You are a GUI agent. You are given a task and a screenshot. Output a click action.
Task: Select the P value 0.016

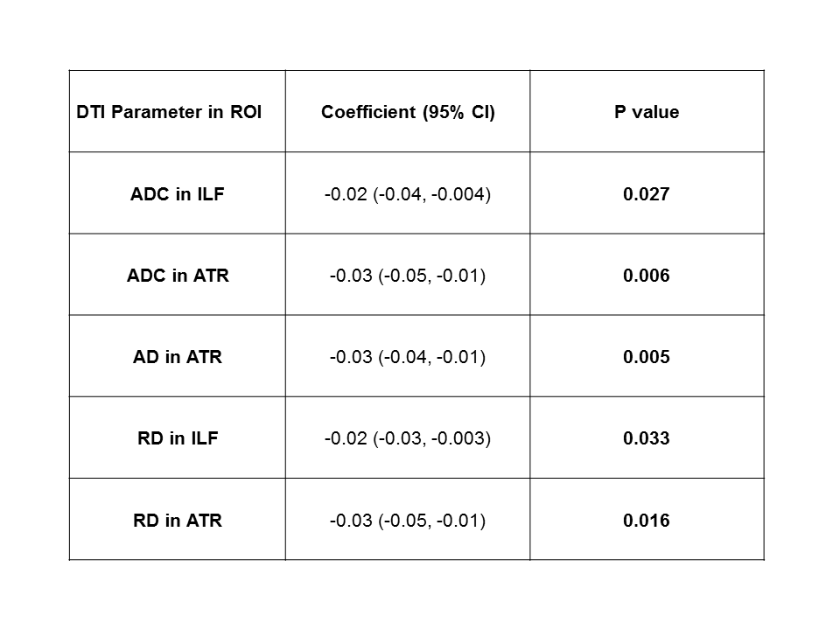click(646, 521)
